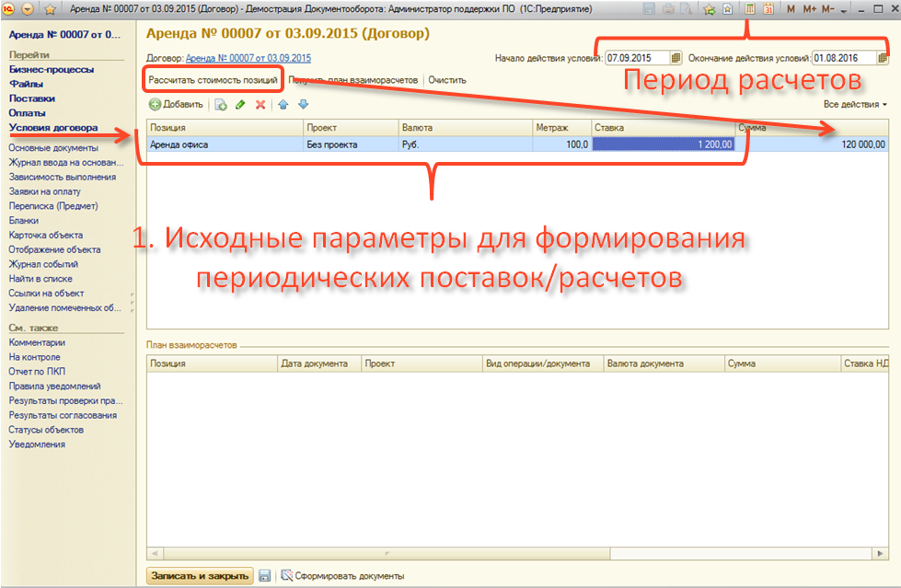Expand the Все действия dropdown

[856, 105]
